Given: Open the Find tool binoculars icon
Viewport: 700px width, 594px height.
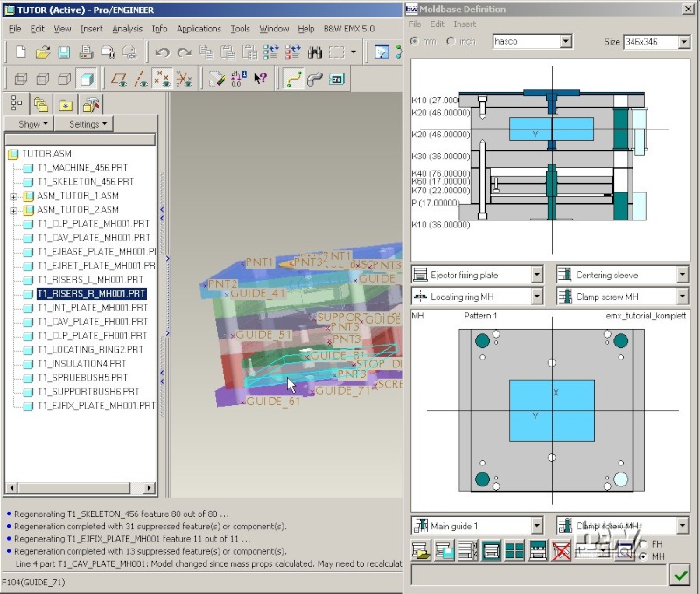Looking at the screenshot, I should tap(315, 52).
